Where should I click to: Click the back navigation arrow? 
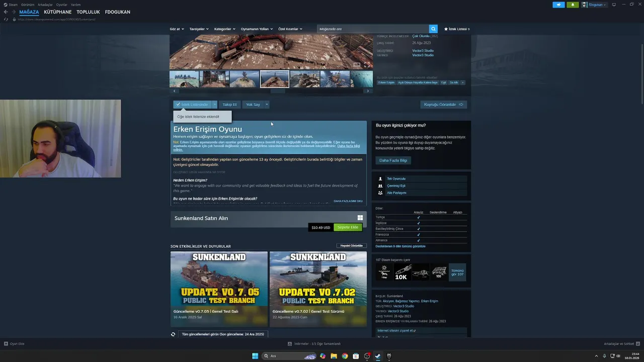(x=6, y=12)
